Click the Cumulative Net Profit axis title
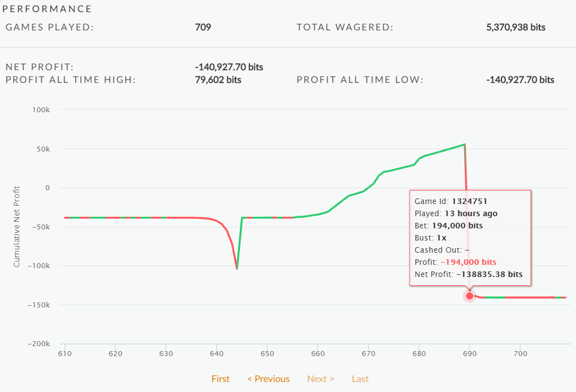The height and width of the screenshot is (392, 576). 16,227
